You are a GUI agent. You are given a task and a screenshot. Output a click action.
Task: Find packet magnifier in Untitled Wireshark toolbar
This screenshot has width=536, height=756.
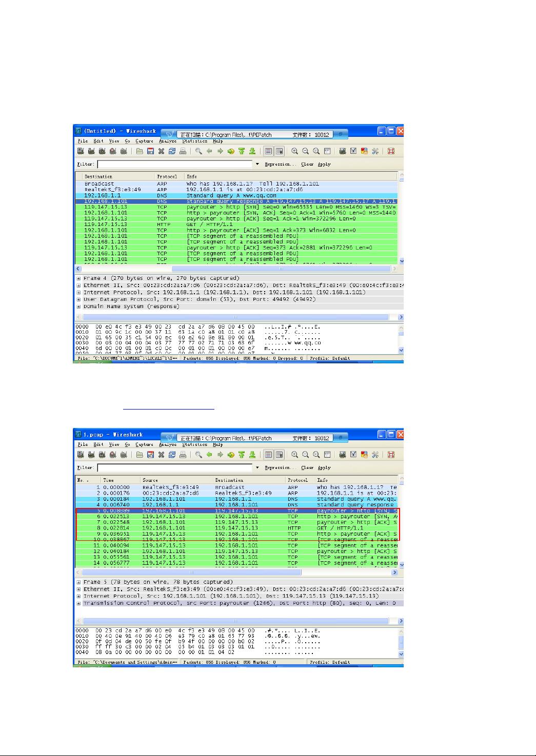pos(198,151)
